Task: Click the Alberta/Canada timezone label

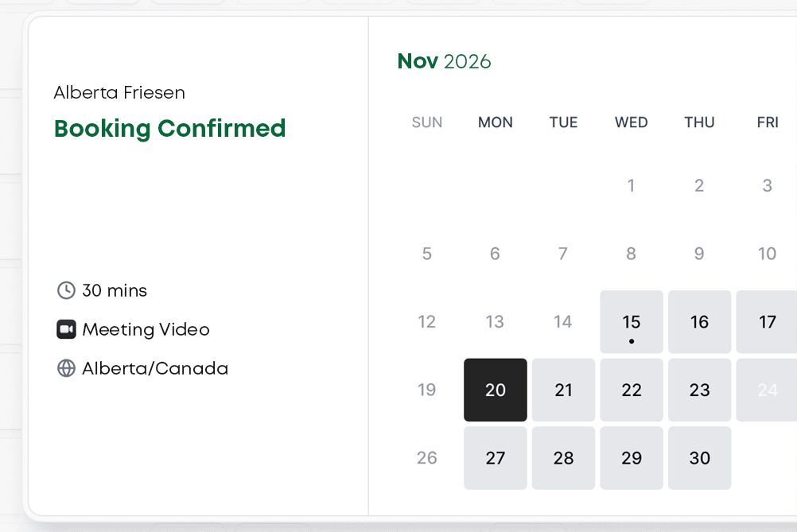Action: pos(155,368)
